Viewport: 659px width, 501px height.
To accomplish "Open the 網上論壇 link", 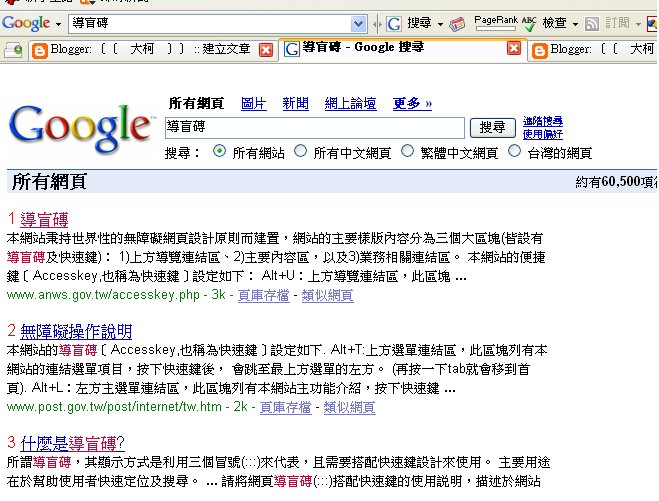I will coord(351,103).
